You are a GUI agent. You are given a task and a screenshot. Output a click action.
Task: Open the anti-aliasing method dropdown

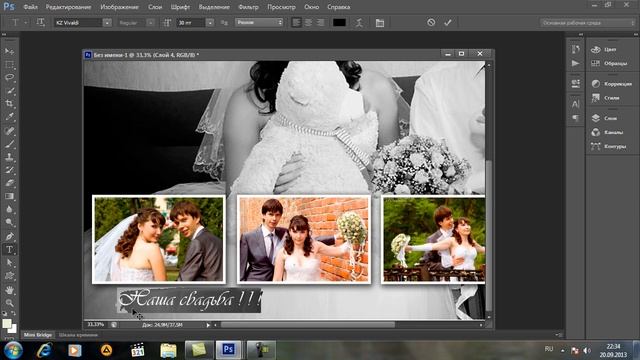tap(259, 22)
